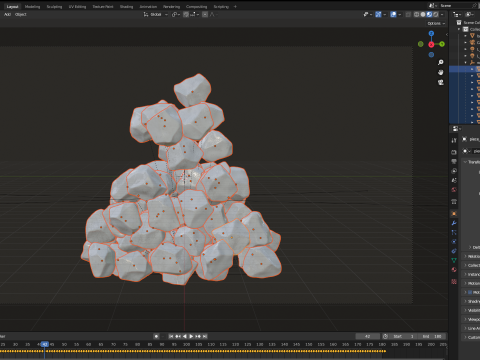Switch to wireframe viewport shading
480x360 pixels.
tap(416, 14)
